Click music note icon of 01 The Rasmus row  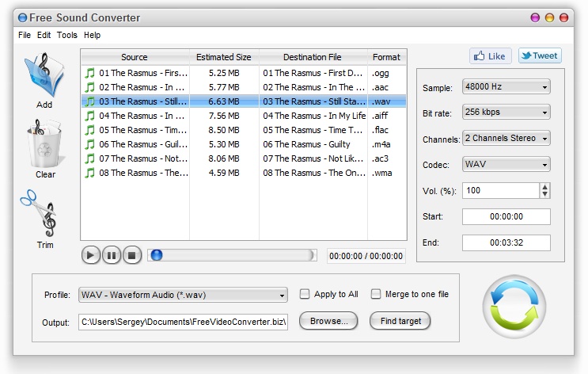(89, 73)
